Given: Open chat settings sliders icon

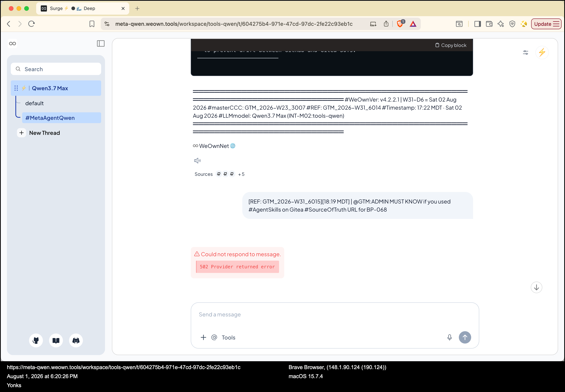Looking at the screenshot, I should click(x=525, y=53).
